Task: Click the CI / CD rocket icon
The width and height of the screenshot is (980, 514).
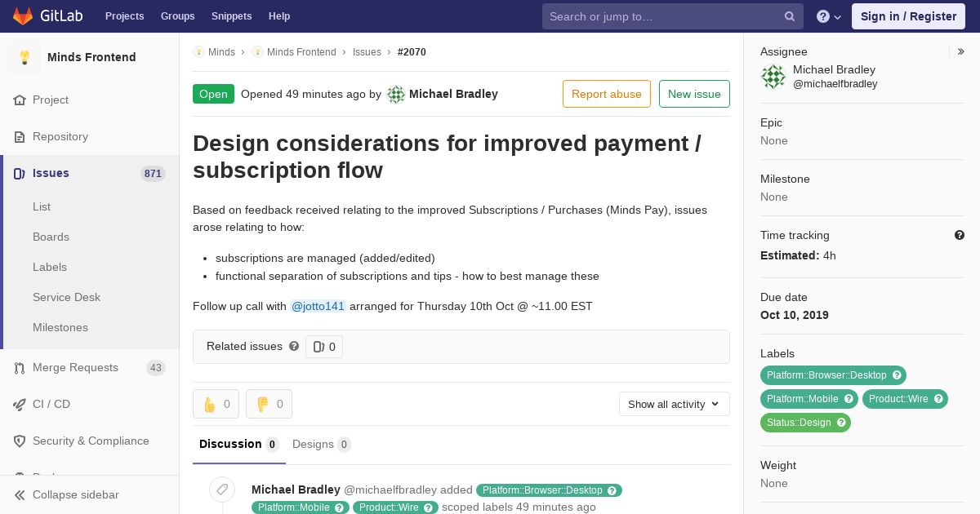Action: [x=20, y=404]
